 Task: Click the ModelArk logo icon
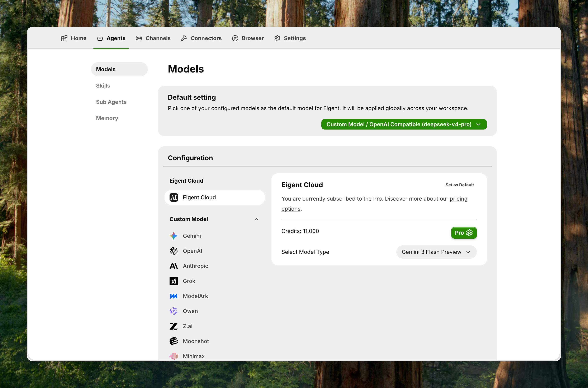(174, 296)
